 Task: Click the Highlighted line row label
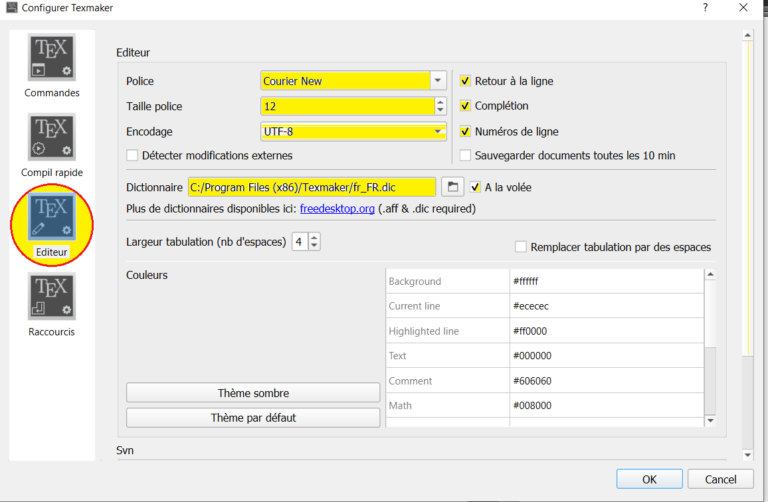click(424, 331)
